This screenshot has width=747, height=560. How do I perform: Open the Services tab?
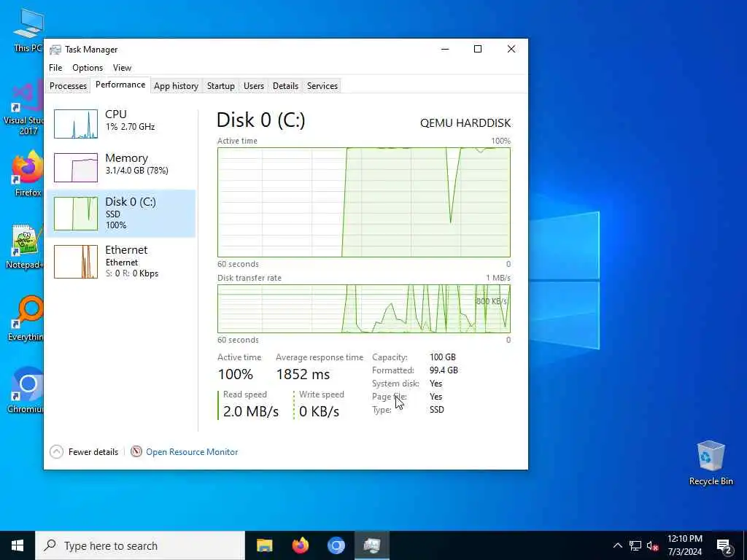pyautogui.click(x=322, y=86)
